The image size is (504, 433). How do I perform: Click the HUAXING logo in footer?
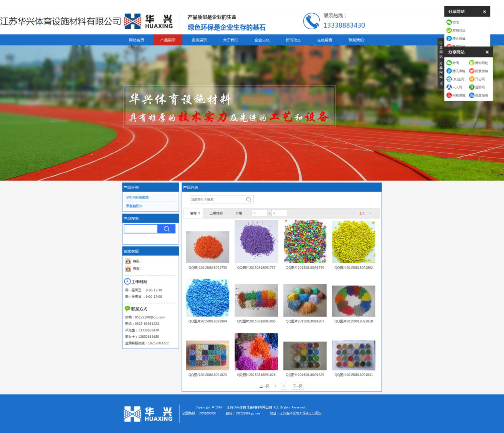(x=148, y=414)
